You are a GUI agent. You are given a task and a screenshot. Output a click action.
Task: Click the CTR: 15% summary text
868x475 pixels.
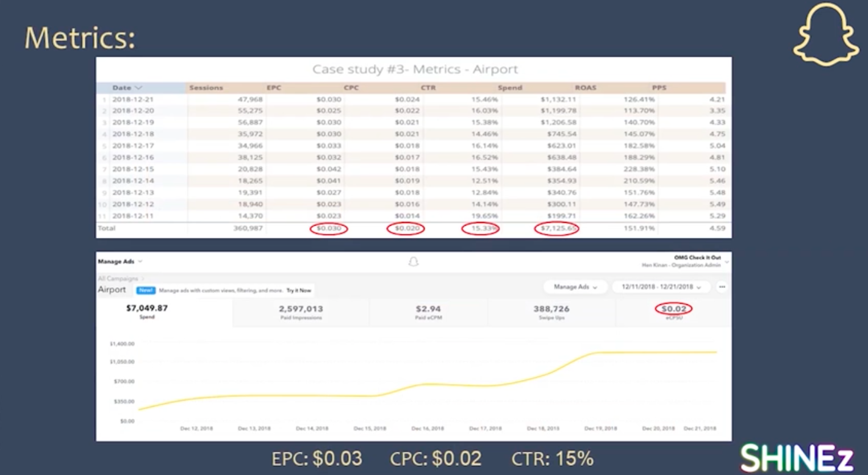pos(552,459)
